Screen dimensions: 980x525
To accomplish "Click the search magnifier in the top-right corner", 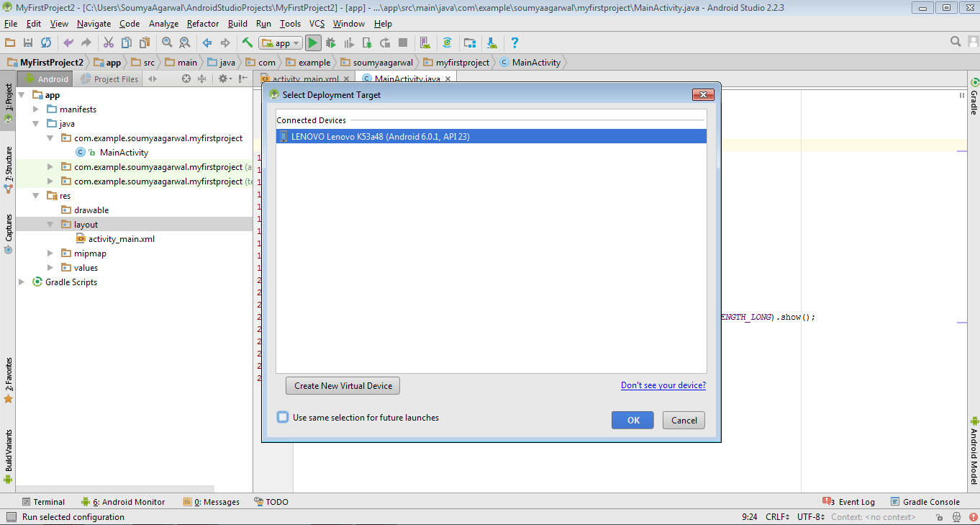I will (x=955, y=42).
